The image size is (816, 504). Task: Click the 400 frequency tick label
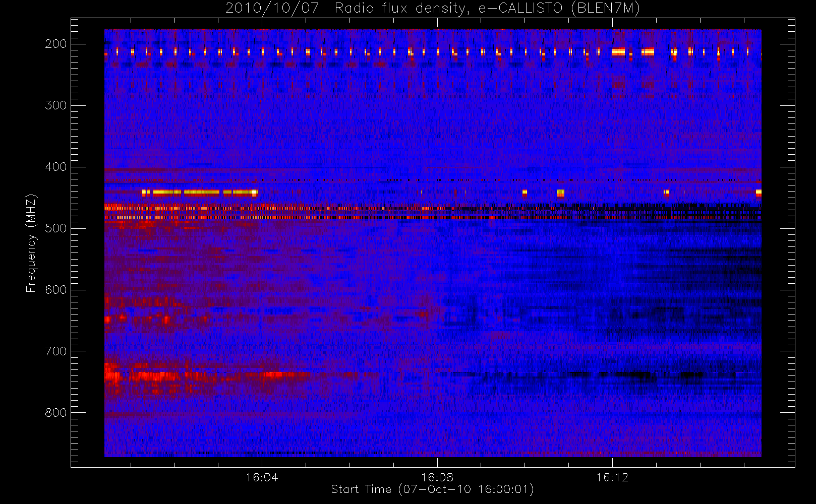56,167
